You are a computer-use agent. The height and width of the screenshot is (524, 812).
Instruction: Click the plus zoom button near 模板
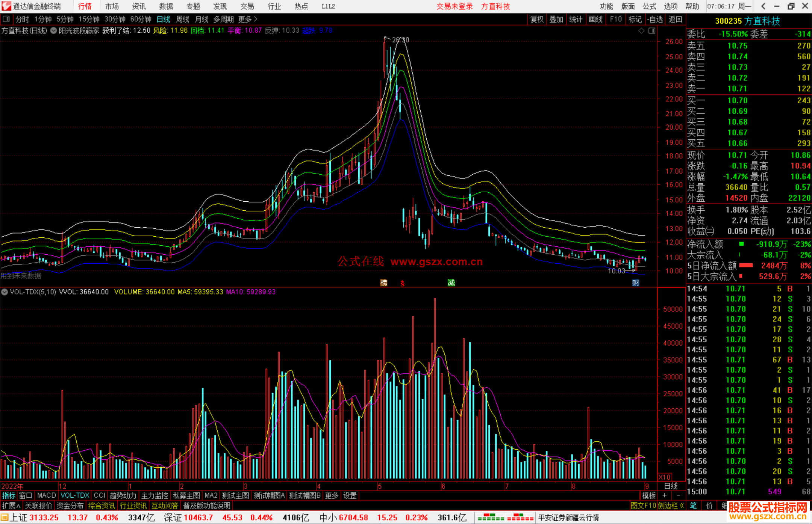click(x=665, y=495)
